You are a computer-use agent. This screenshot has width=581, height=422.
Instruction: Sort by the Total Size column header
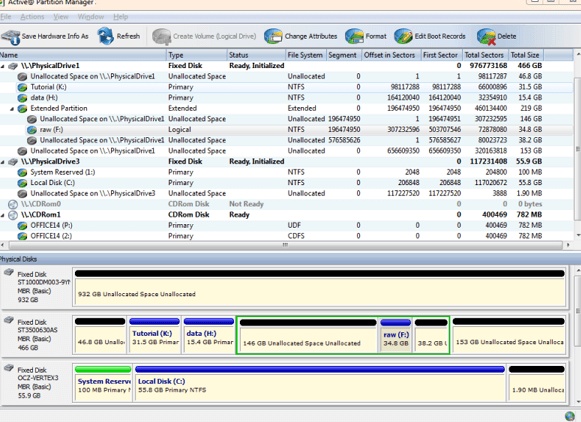526,55
